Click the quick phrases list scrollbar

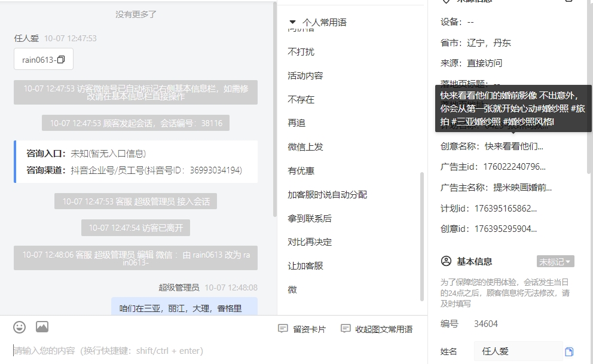click(x=421, y=237)
